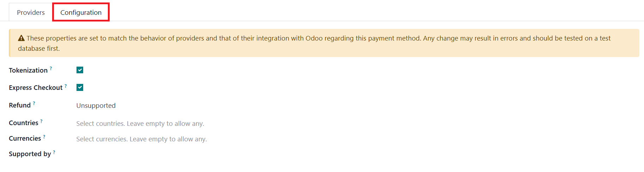This screenshot has width=644, height=172.
Task: Select the Configuration tab
Action: coord(81,12)
